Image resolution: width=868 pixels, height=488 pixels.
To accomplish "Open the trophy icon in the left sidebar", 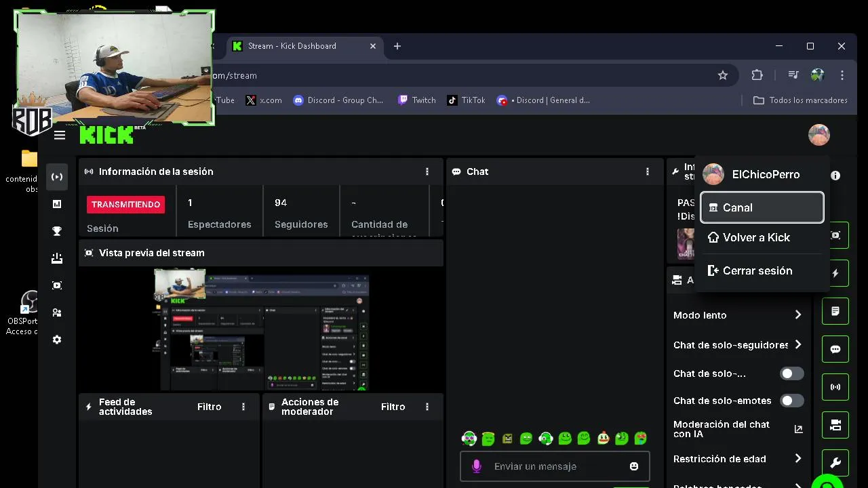I will 57,231.
